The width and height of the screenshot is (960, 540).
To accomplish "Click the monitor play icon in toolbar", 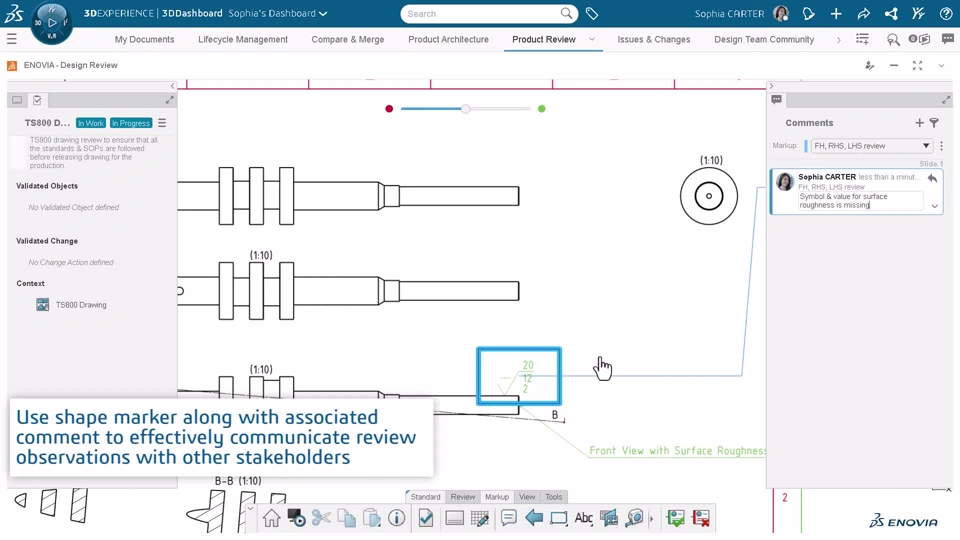I will (x=296, y=518).
